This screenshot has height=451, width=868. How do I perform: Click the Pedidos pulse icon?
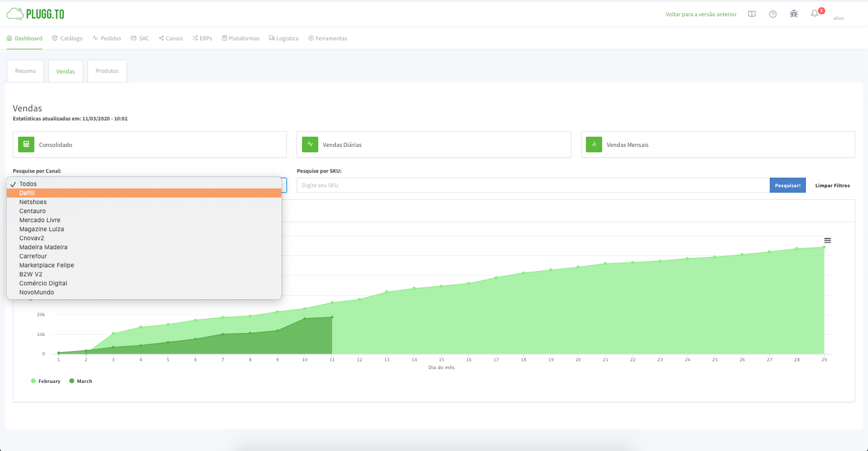[x=94, y=37]
